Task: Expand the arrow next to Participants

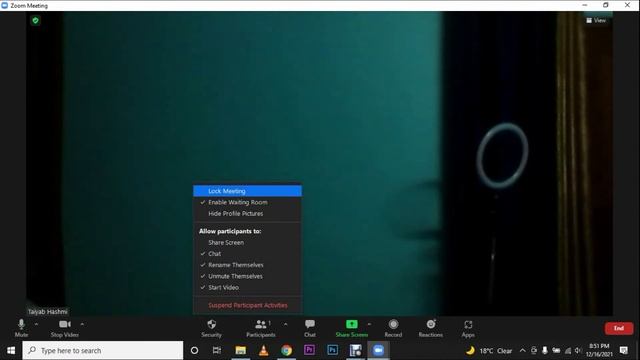Action: tap(285, 324)
